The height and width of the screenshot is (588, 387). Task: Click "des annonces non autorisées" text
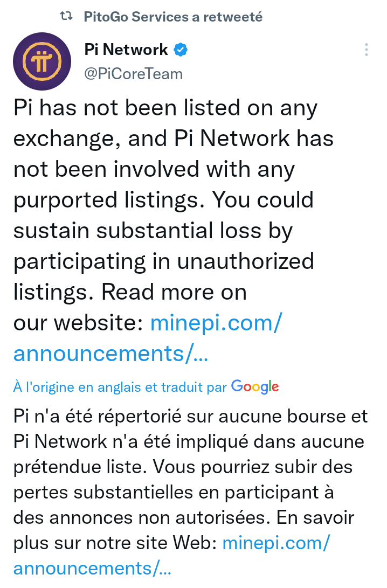pyautogui.click(x=142, y=518)
